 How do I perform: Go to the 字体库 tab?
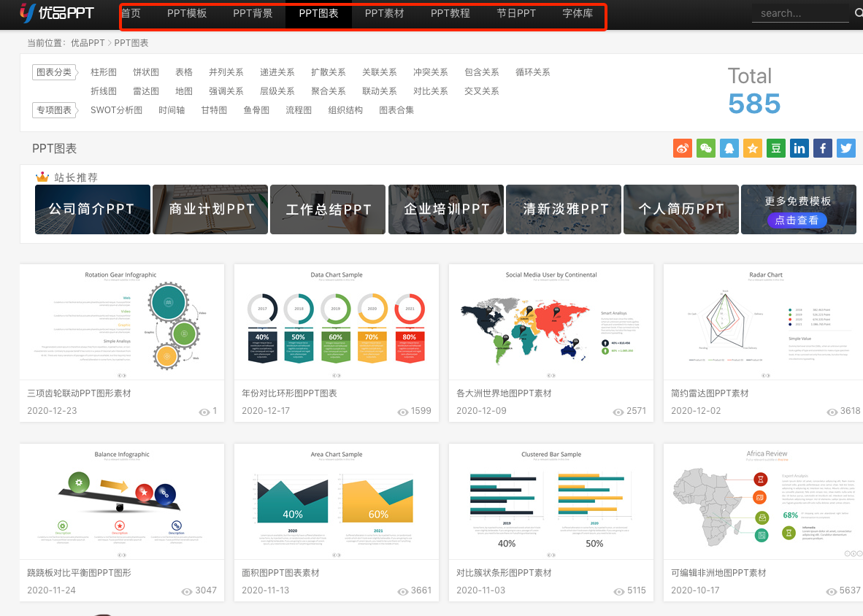tap(577, 12)
